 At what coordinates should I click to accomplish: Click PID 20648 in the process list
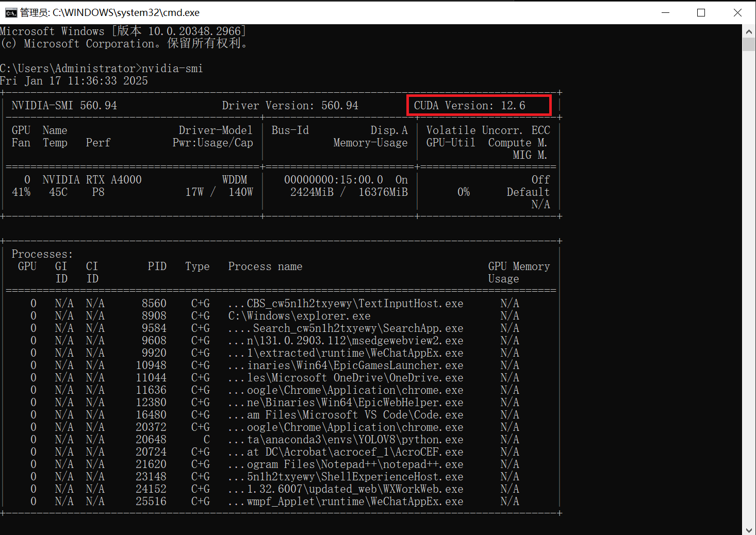click(151, 440)
